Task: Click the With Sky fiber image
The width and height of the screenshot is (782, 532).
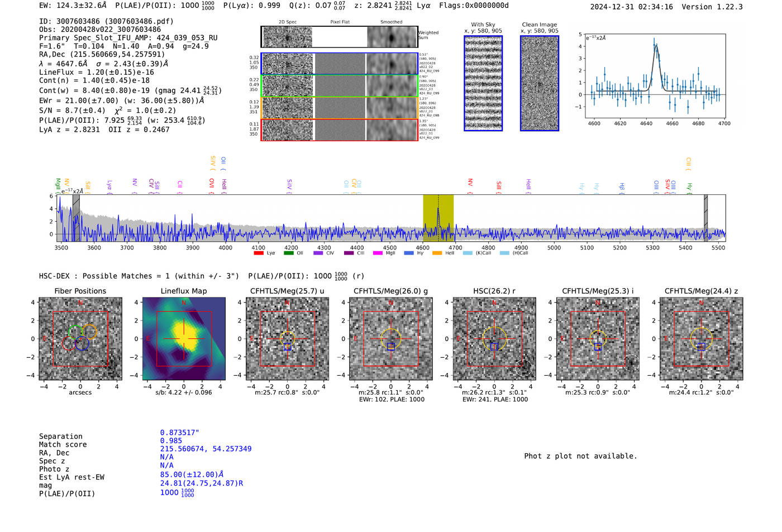Action: [483, 83]
